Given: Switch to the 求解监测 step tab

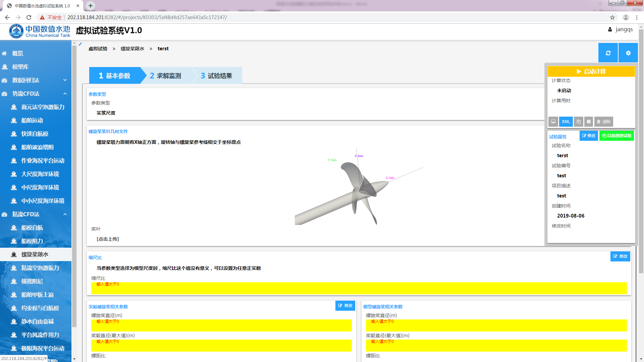Looking at the screenshot, I should [166, 76].
